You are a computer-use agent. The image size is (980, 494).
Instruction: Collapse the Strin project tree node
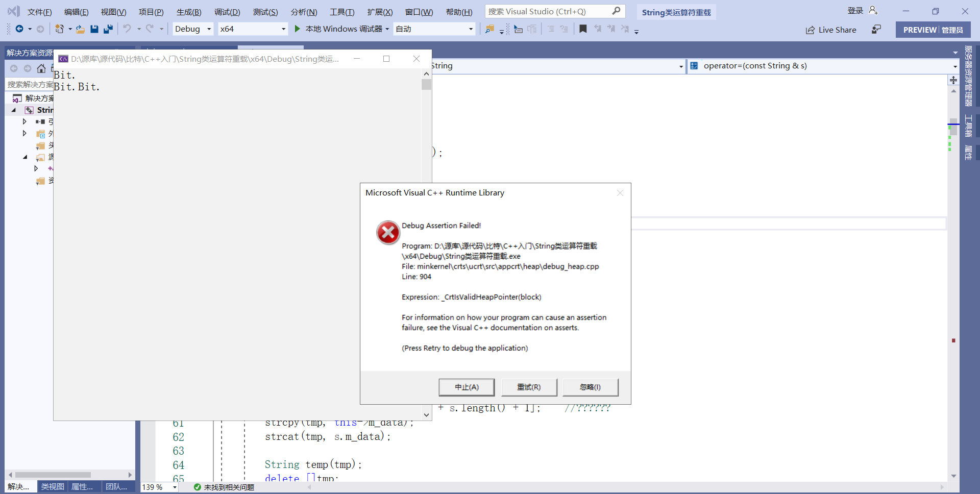coord(14,110)
